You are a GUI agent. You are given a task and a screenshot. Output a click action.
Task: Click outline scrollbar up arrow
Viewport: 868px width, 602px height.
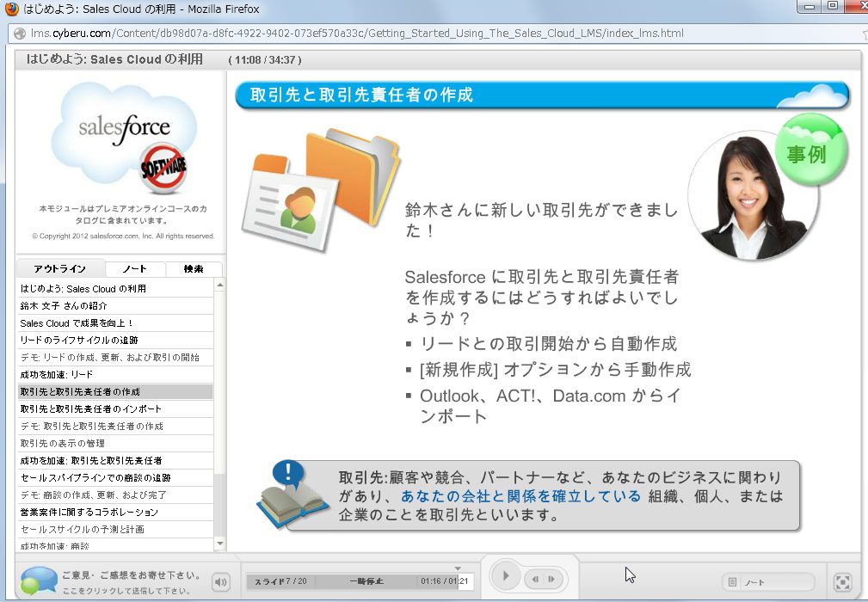[x=219, y=285]
